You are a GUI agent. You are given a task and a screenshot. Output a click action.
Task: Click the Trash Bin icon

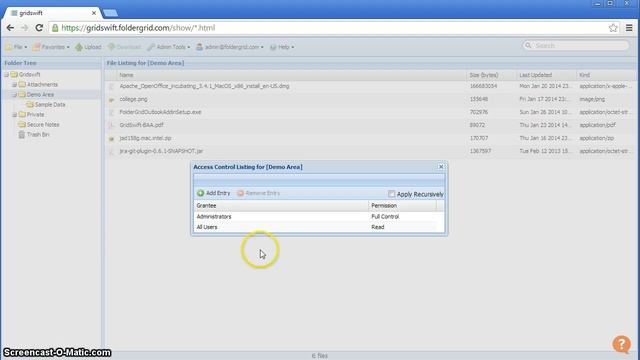[22, 135]
